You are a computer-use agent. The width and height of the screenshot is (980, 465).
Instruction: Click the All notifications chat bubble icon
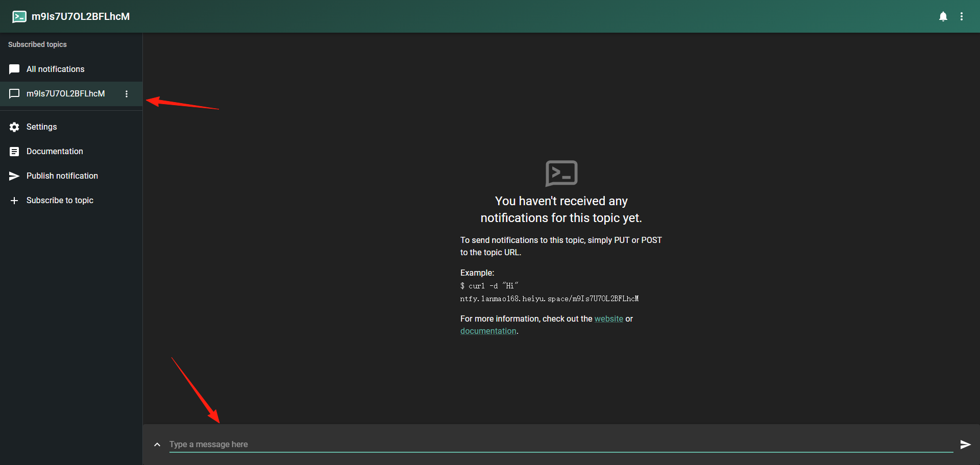pyautogui.click(x=14, y=69)
